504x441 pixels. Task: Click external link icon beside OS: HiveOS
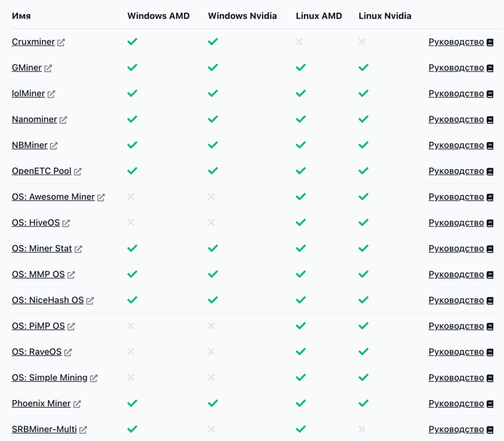click(x=66, y=223)
